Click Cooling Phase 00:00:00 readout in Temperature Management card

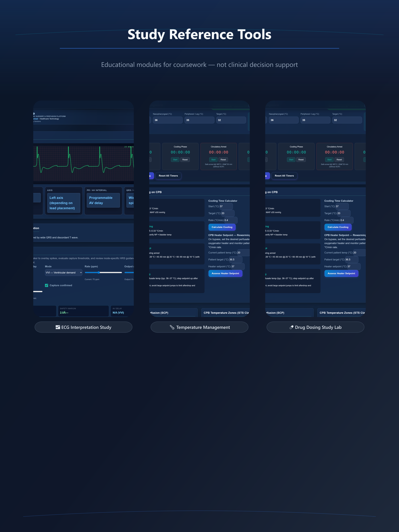tap(180, 152)
